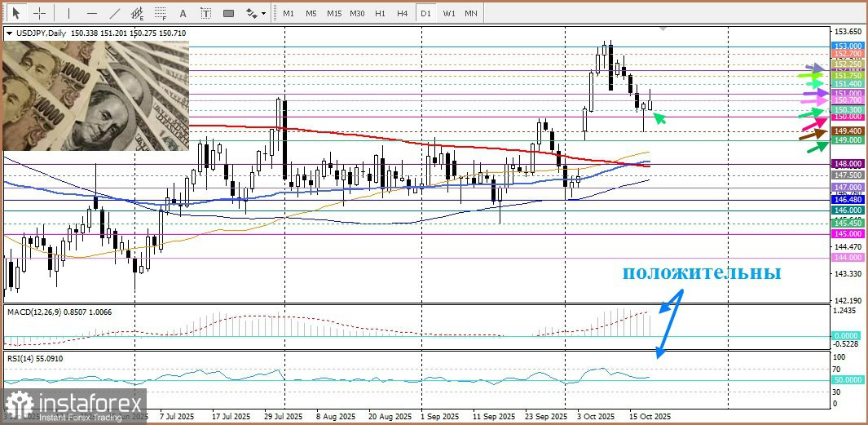Click the 3 Oct 2025 date label
Image resolution: width=868 pixels, height=425 pixels.
(x=596, y=416)
